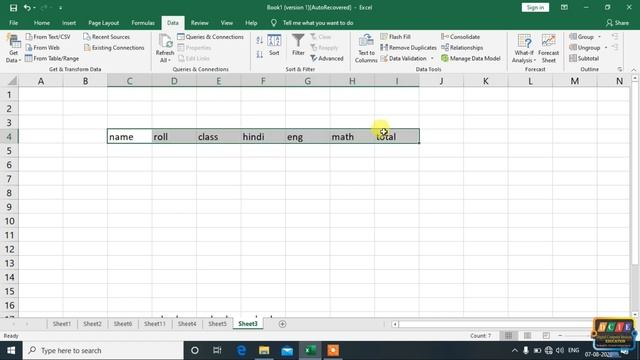
Task: Switch to Page Break Preview
Action: pyautogui.click(x=546, y=336)
